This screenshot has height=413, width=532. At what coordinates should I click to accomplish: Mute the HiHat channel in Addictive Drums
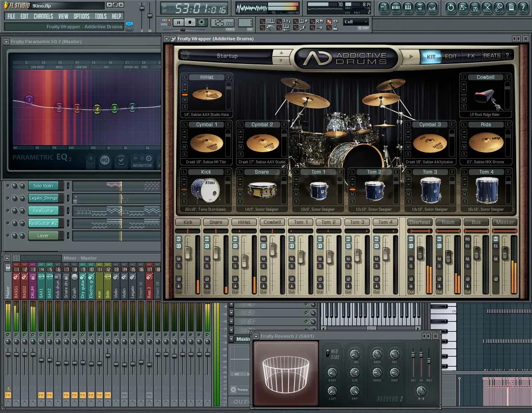235,259
